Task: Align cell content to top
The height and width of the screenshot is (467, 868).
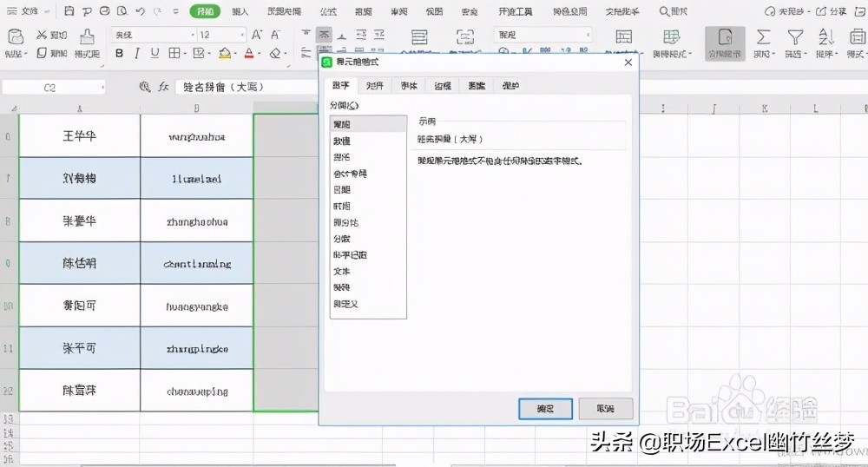Action: [x=306, y=35]
